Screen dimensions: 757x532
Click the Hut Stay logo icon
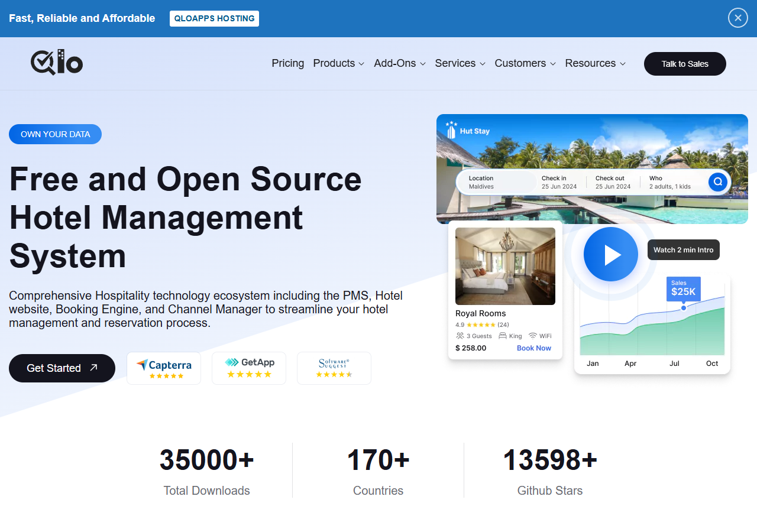pos(451,130)
